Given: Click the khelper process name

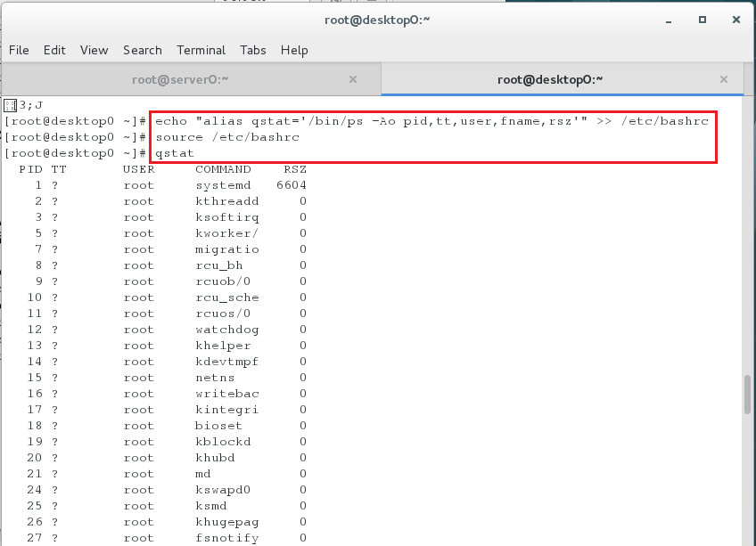Looking at the screenshot, I should [x=223, y=346].
